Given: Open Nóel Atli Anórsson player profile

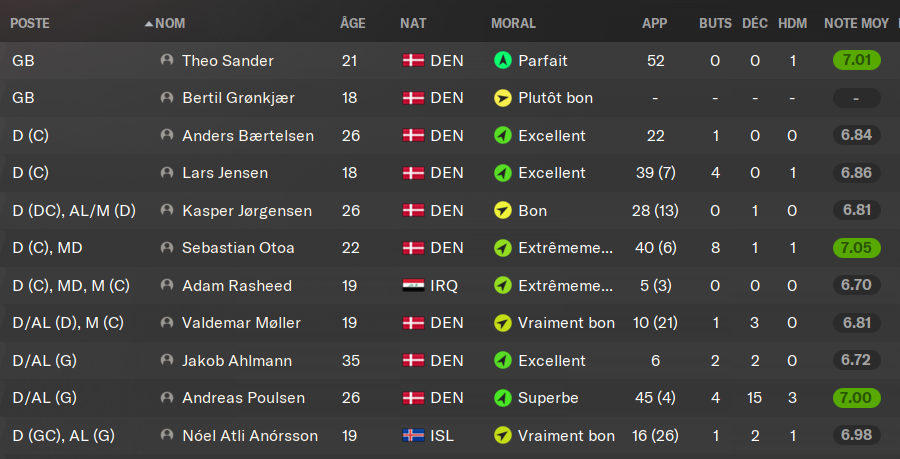Looking at the screenshot, I should [x=250, y=436].
